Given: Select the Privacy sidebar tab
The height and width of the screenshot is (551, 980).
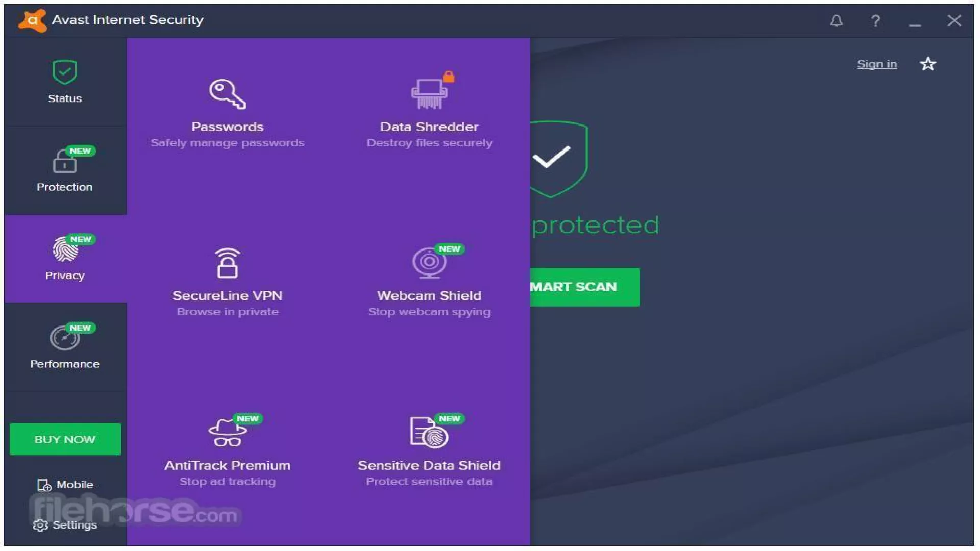Looking at the screenshot, I should [x=65, y=259].
